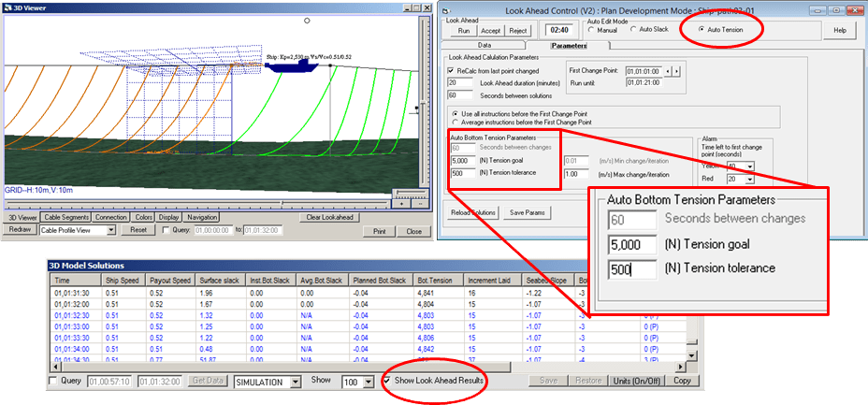Switch to the Parameters tab
Image resolution: width=868 pixels, height=405 pixels.
coord(568,46)
